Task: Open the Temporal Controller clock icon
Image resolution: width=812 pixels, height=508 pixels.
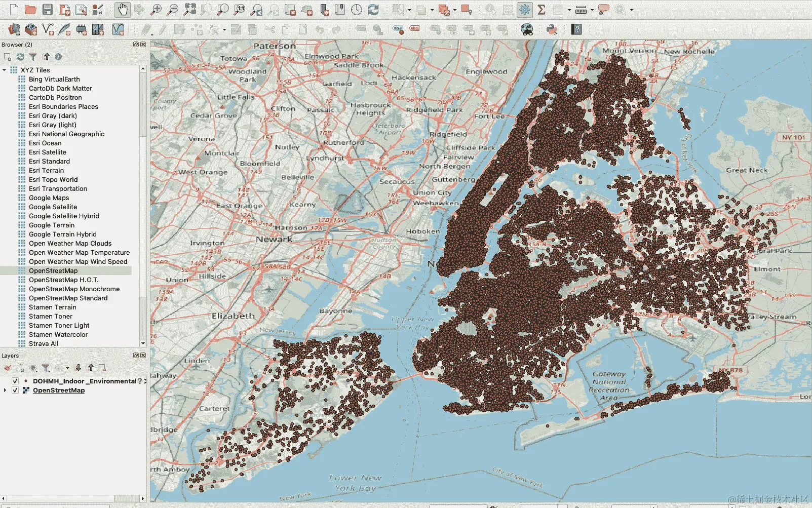Action: (357, 9)
